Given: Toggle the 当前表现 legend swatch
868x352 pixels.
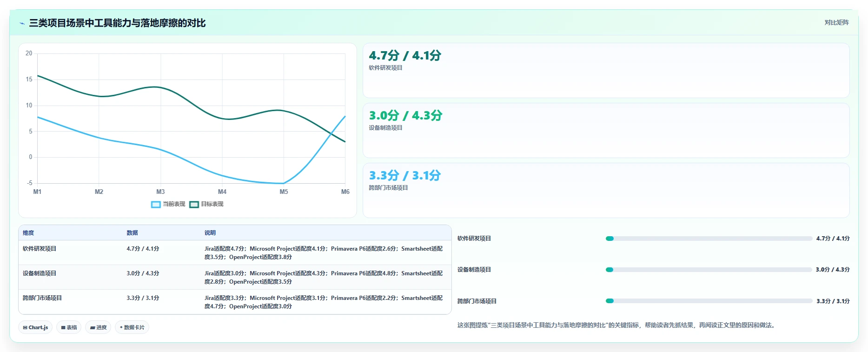Looking at the screenshot, I should click(x=156, y=204).
